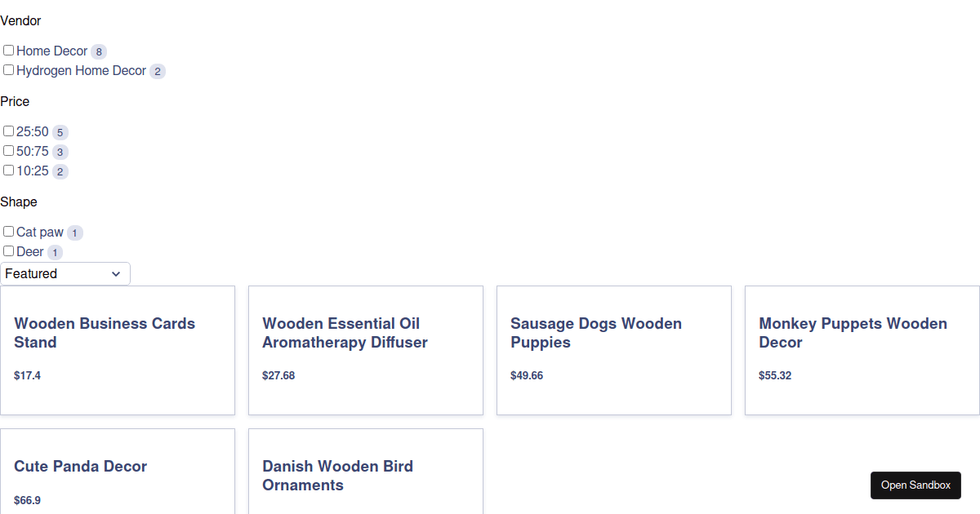Check the Hydrogen Home Decor filter
This screenshot has width=980, height=514.
(x=9, y=70)
